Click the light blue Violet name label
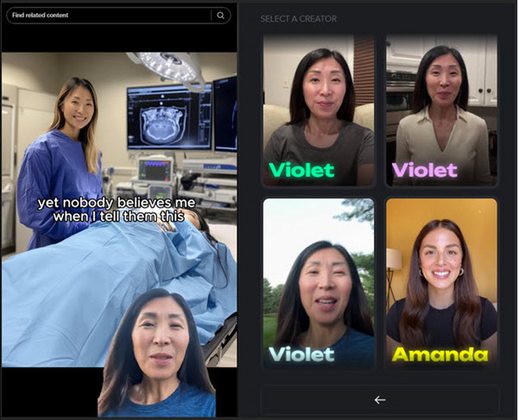Viewport: 518px width, 420px height. click(301, 354)
